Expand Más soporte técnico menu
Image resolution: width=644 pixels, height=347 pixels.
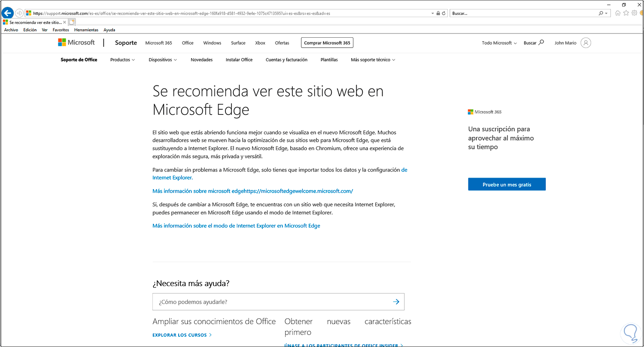373,60
